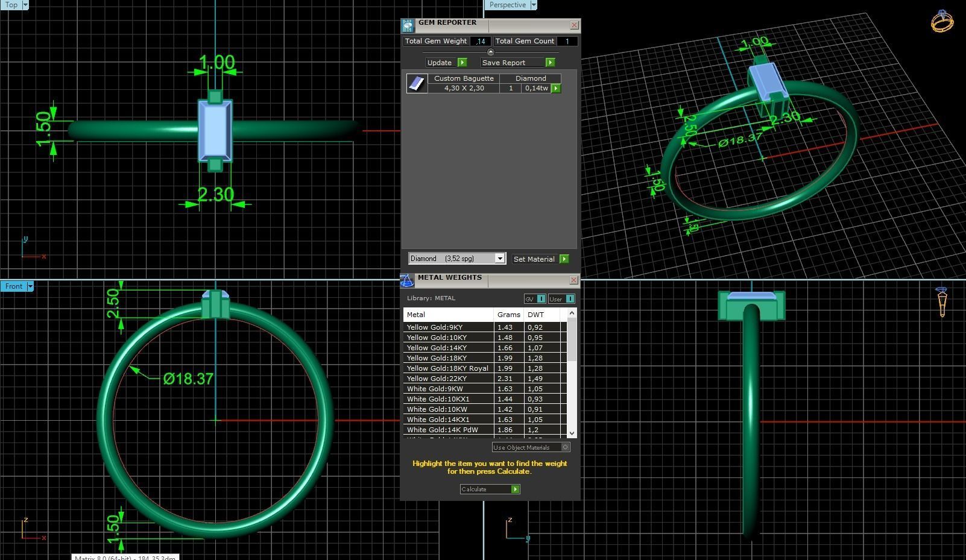Image resolution: width=966 pixels, height=560 pixels.
Task: Select the Yellow Gold:18KY Royal row
Action: pyautogui.click(x=485, y=368)
